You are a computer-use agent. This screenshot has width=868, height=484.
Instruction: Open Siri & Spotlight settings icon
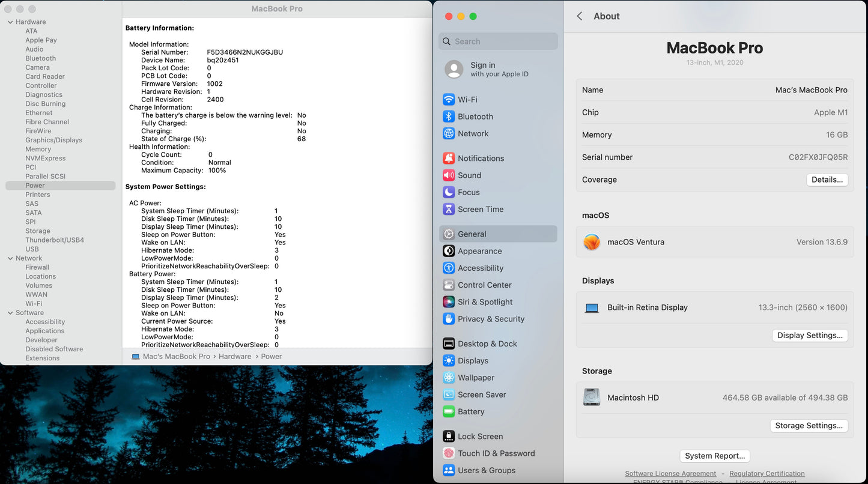[x=449, y=302]
